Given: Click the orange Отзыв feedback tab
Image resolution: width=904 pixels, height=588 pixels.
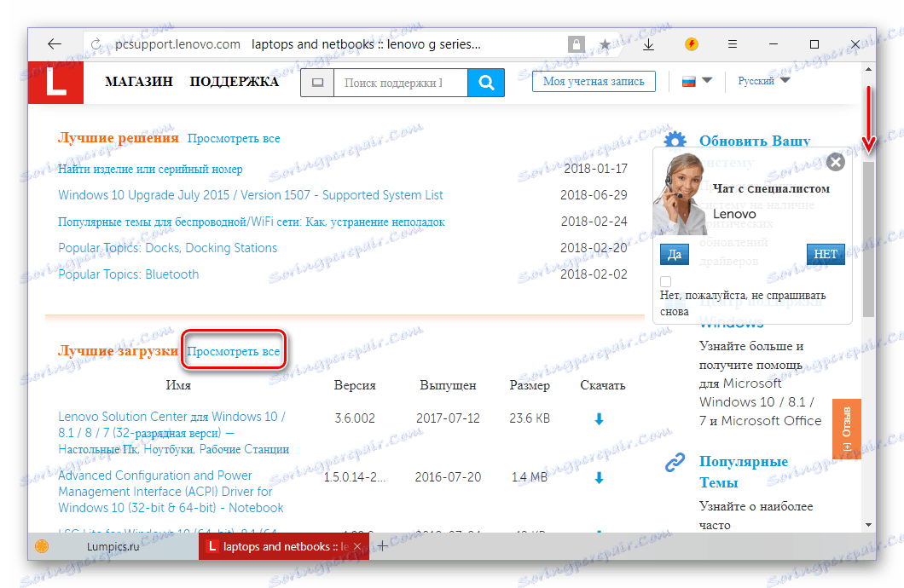Looking at the screenshot, I should (846, 429).
